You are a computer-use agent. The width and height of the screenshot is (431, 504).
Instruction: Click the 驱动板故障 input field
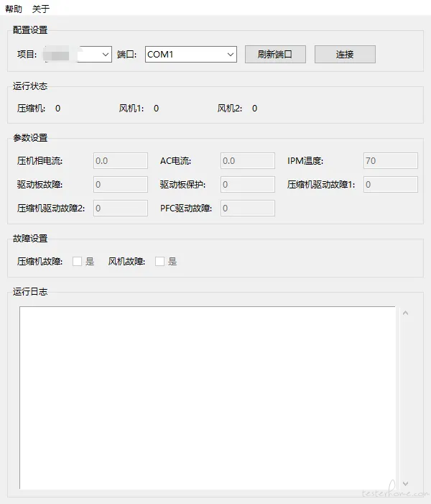(120, 184)
